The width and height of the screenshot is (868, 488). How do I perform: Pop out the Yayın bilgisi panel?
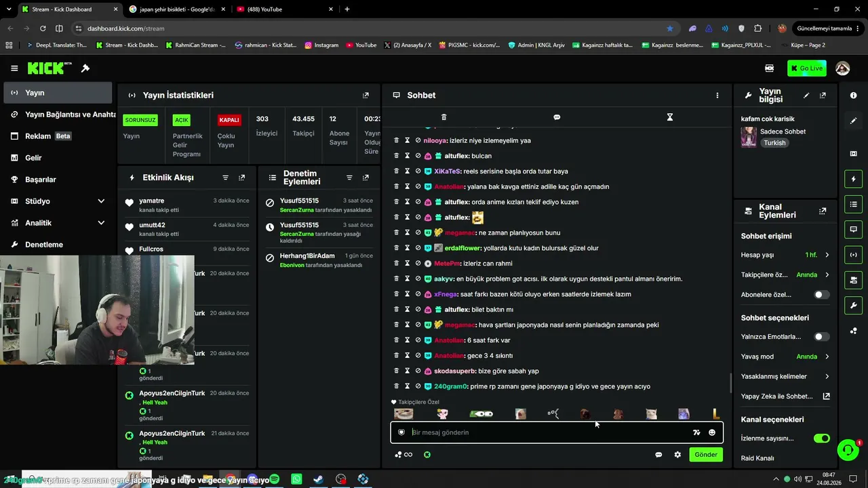click(823, 96)
